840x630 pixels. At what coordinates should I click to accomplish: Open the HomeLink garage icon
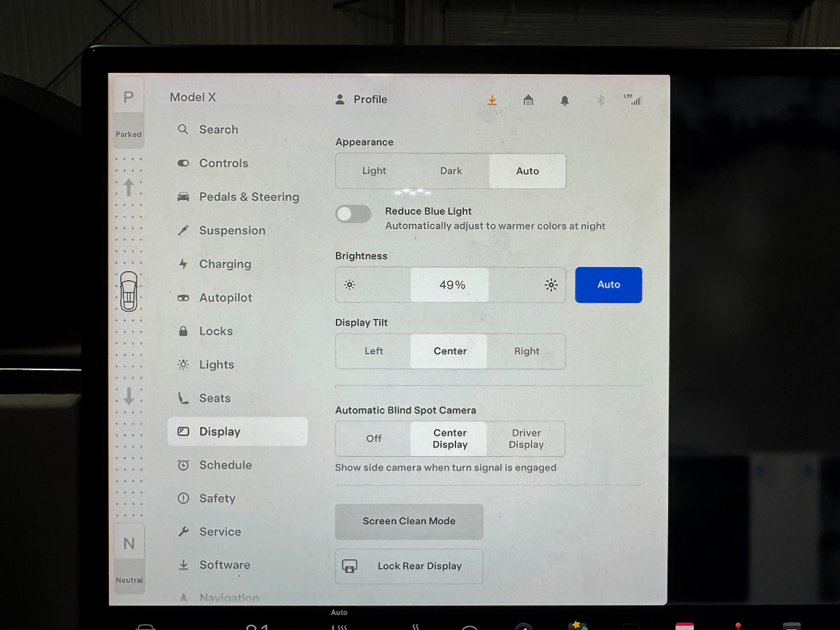(528, 100)
